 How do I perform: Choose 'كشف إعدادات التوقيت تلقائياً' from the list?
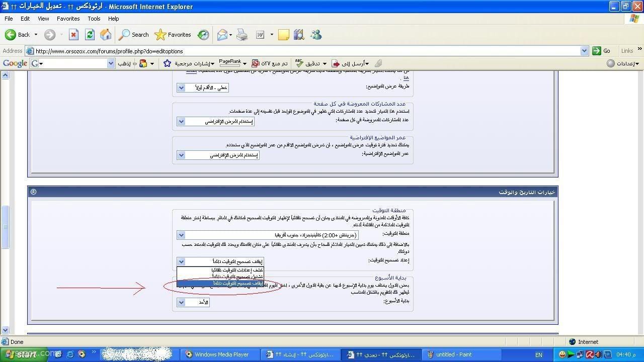[x=220, y=270]
